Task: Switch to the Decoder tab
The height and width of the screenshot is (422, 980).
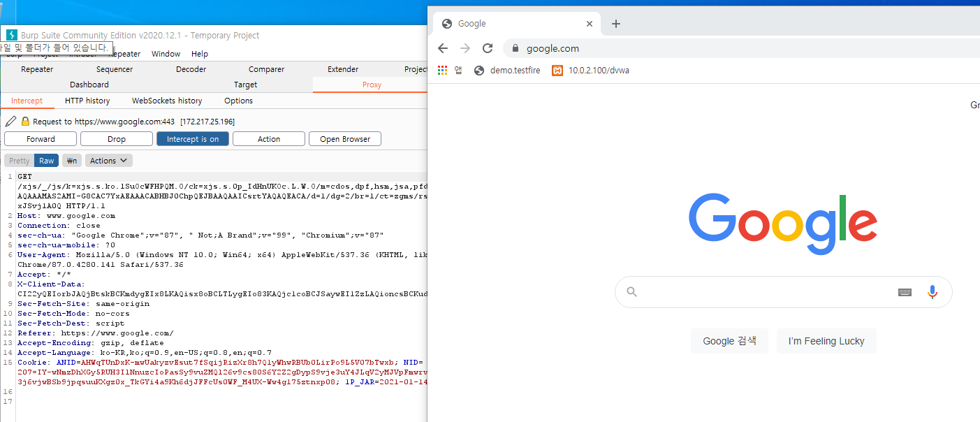Action: [x=191, y=69]
